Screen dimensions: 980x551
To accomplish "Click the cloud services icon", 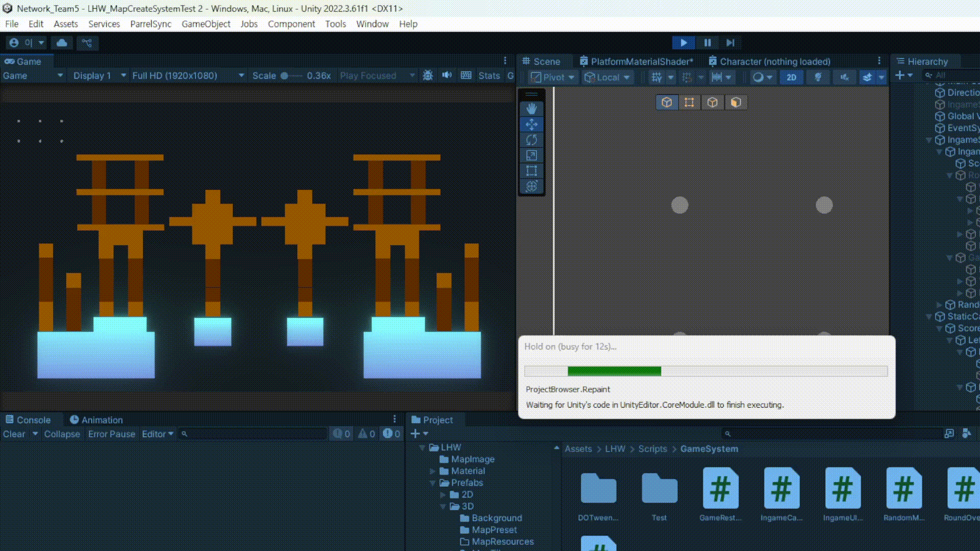I will (62, 43).
